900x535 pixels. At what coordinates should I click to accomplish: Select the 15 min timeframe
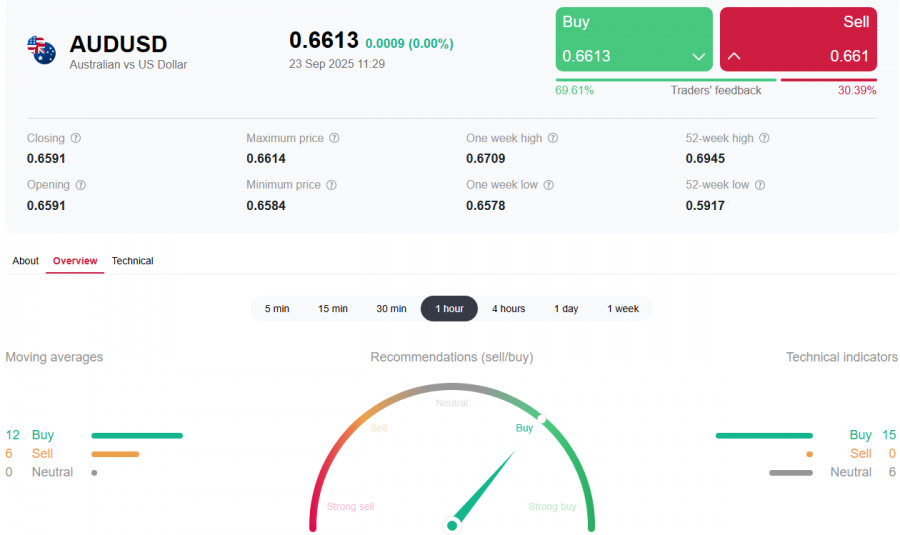point(333,309)
